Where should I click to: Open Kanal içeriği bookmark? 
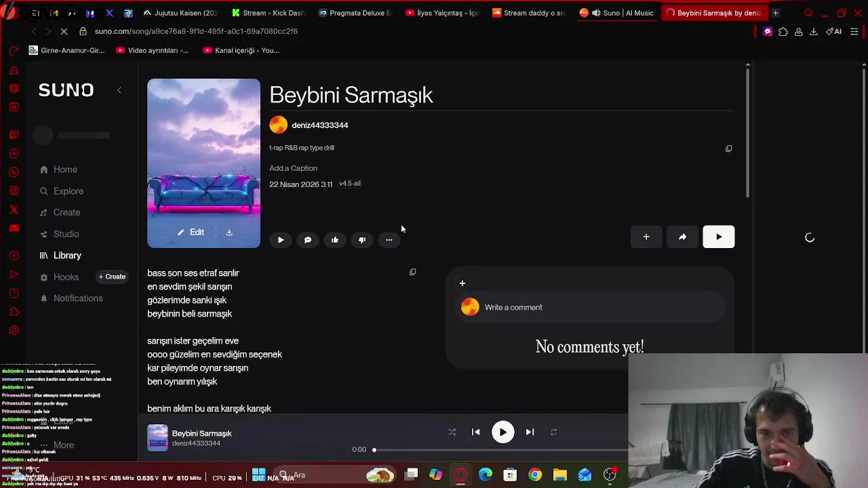point(241,50)
